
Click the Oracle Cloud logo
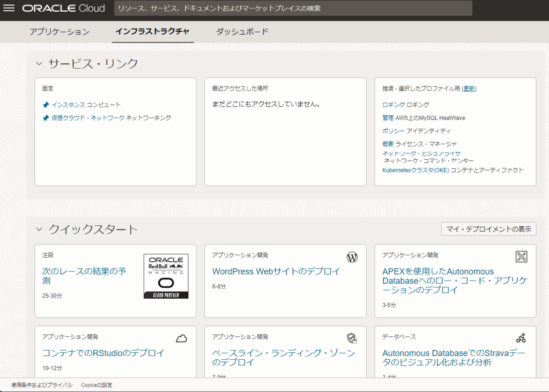coord(64,9)
